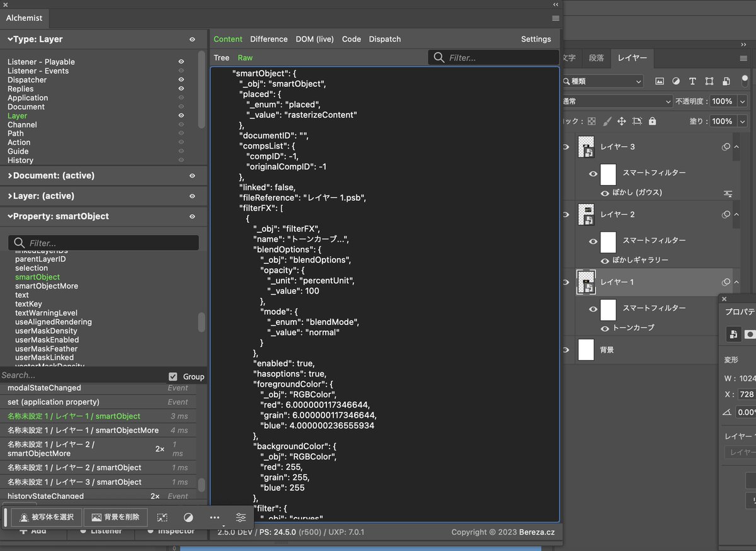
Task: Open 不透明度 opacity slider dropdown arrow
Action: (742, 101)
